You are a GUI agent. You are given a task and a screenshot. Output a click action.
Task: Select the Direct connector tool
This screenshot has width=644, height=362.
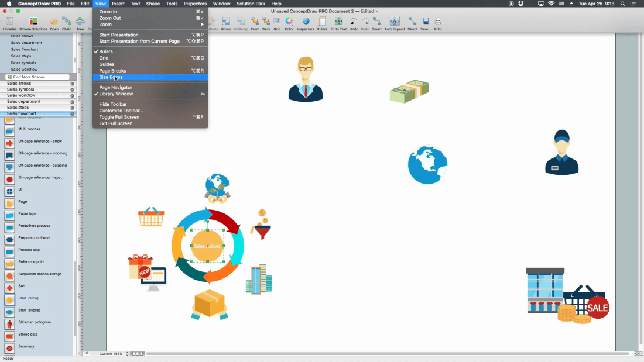click(412, 23)
